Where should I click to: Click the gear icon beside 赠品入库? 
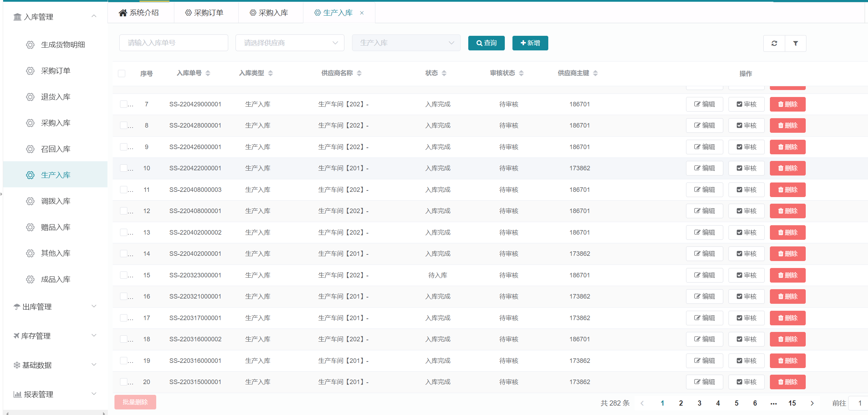pos(30,227)
